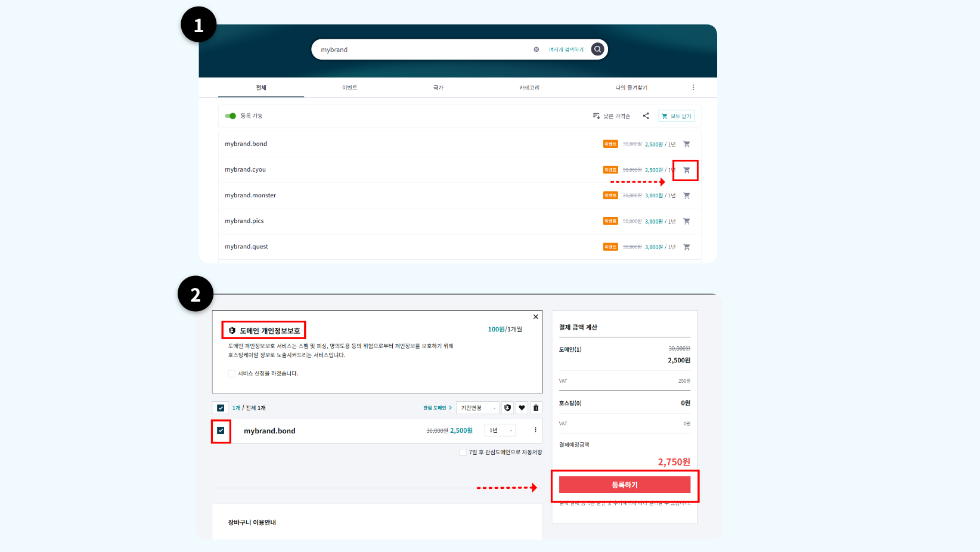The width and height of the screenshot is (980, 552).
Task: Open the 기간변경 dropdown
Action: (x=477, y=408)
